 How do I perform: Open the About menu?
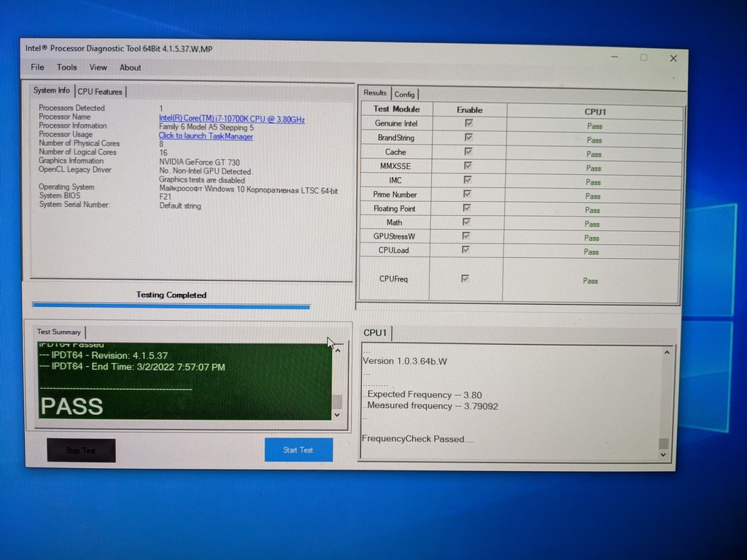pyautogui.click(x=130, y=68)
